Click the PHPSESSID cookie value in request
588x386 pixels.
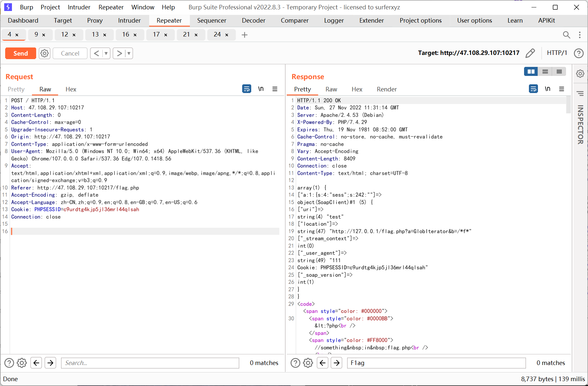pyautogui.click(x=101, y=209)
